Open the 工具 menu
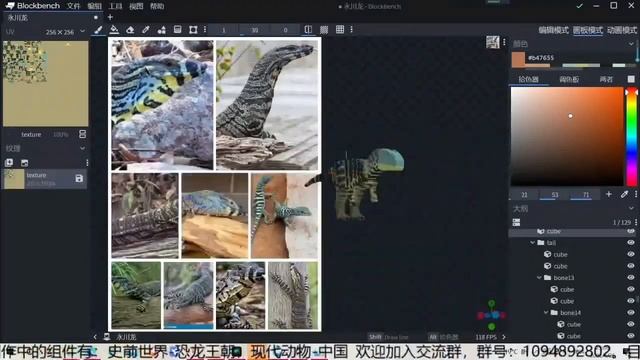This screenshot has width=640, height=360. click(116, 6)
